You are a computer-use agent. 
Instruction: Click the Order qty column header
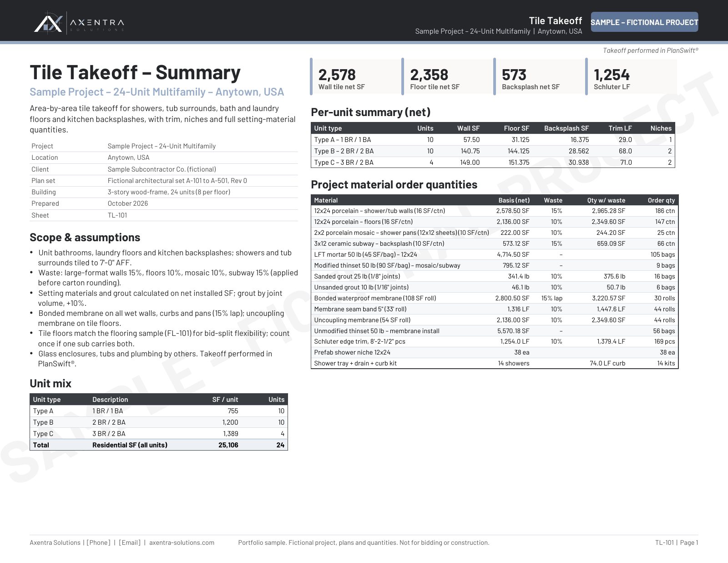tap(661, 200)
